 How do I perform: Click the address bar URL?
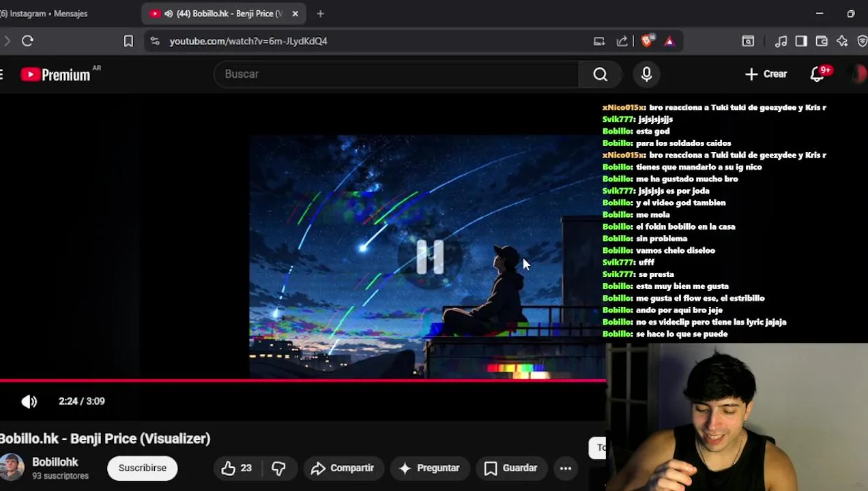(248, 41)
